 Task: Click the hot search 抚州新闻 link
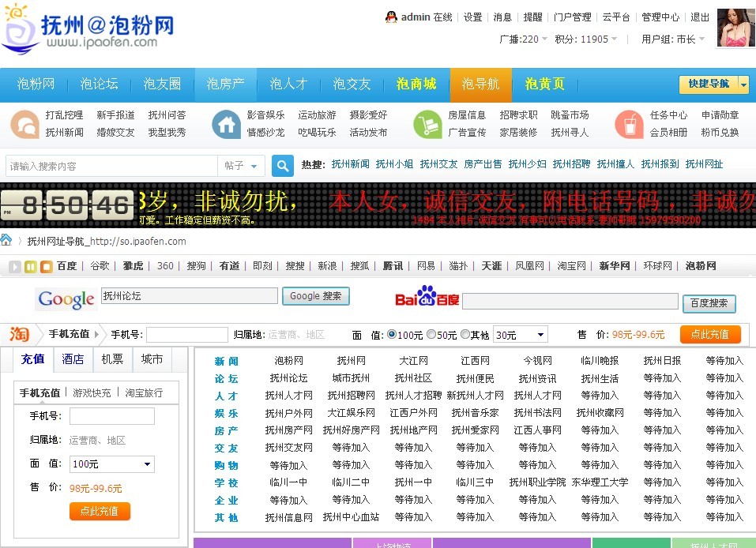(351, 164)
